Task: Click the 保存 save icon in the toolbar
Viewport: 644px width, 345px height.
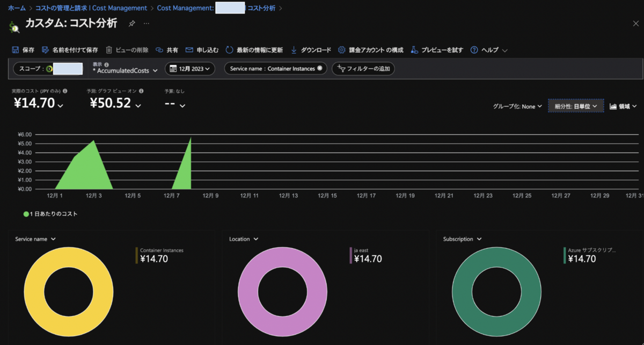Action: pos(16,50)
